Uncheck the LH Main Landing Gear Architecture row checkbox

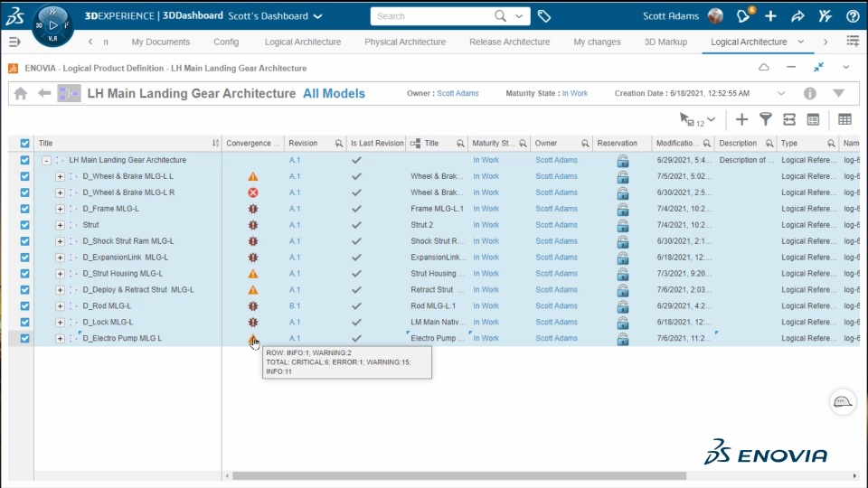(25, 160)
